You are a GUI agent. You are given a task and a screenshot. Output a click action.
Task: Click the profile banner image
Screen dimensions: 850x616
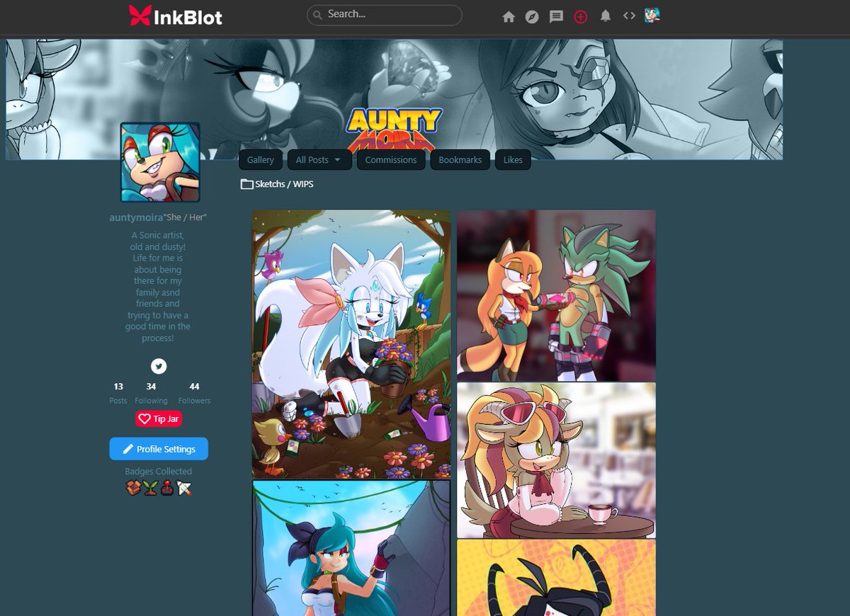click(x=395, y=99)
